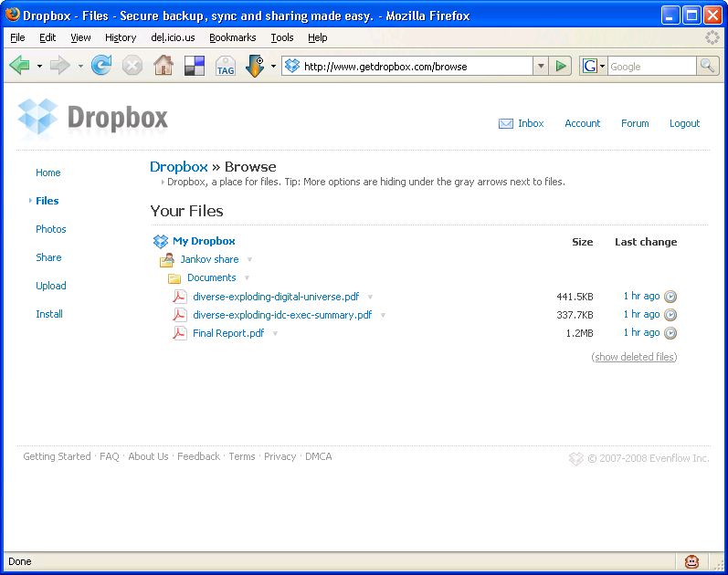Click PDF icon for diverse-exploding-idc-exec-summary.pdf

(x=180, y=315)
